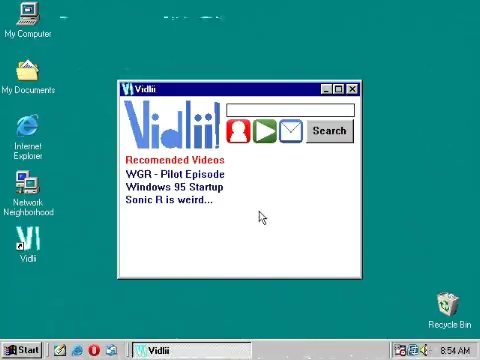Click the Vidlii title bar icon
This screenshot has height=360, width=480.
click(x=127, y=89)
